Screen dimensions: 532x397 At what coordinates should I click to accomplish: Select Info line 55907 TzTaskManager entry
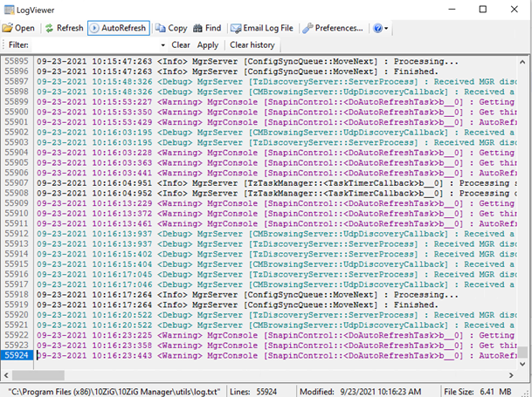(x=277, y=183)
